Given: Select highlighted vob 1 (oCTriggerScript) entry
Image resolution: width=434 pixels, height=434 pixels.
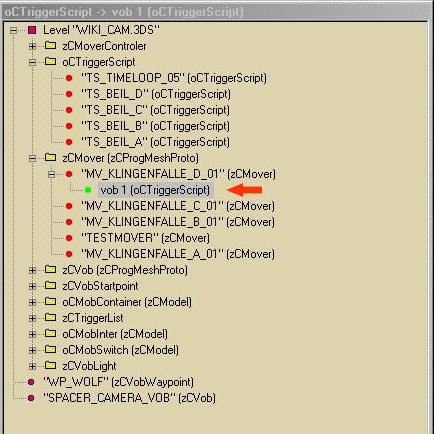Looking at the screenshot, I should click(x=155, y=190).
